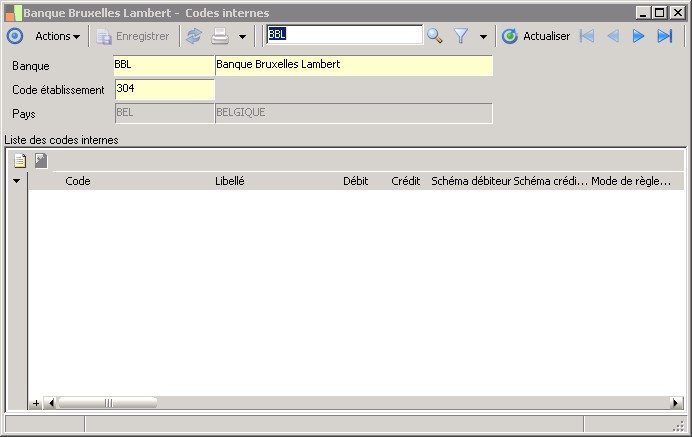Click the printer icon
The width and height of the screenshot is (692, 437).
pos(220,36)
